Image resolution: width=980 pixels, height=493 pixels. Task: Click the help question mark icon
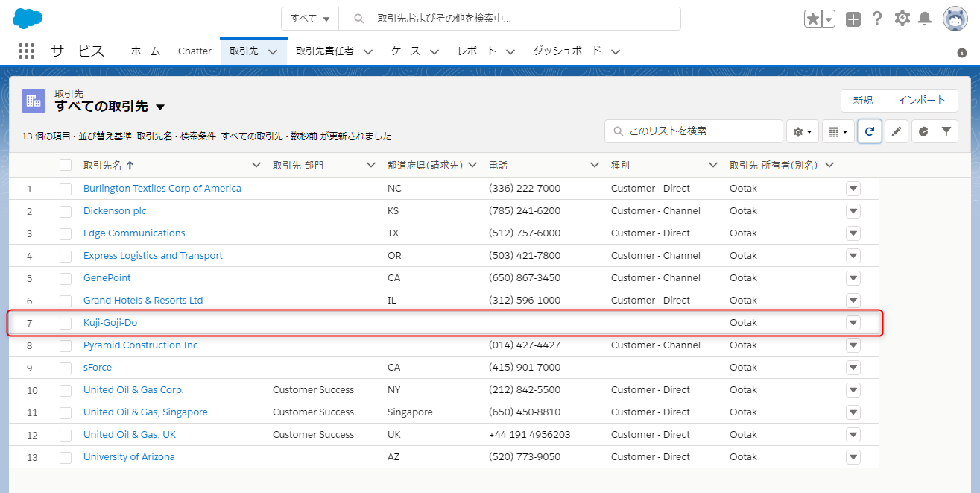click(877, 19)
